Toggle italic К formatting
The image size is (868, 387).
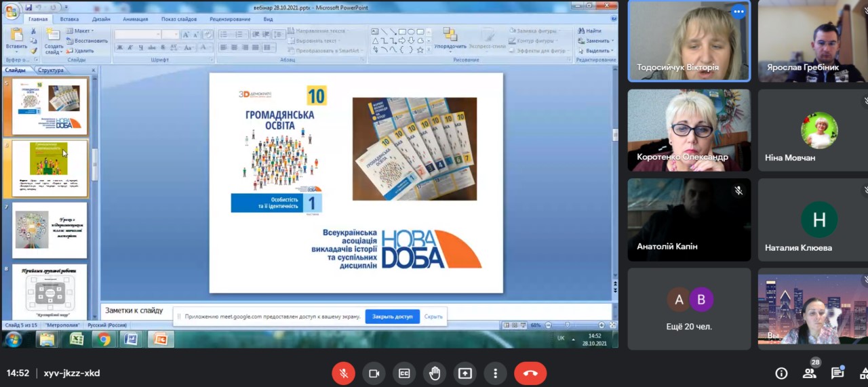tap(130, 47)
